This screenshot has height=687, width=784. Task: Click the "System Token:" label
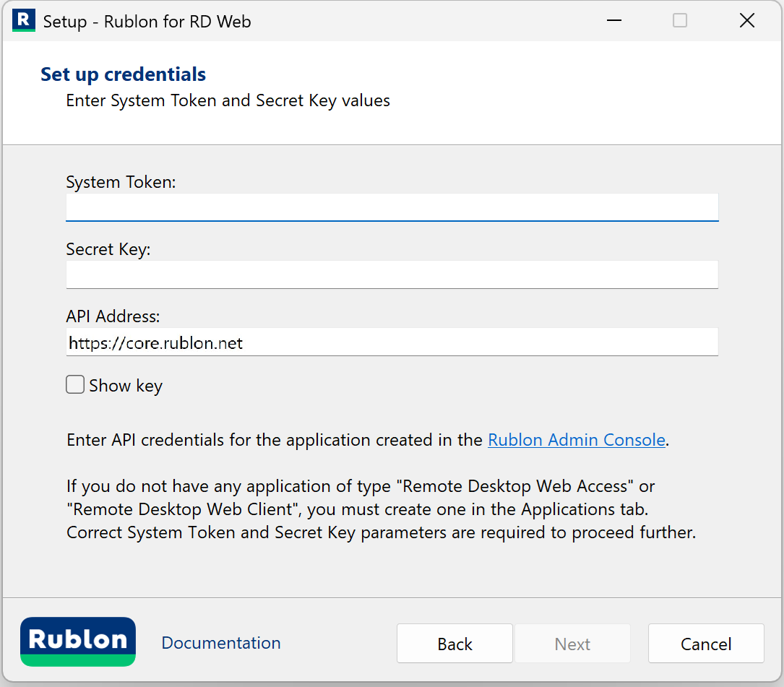tap(121, 182)
